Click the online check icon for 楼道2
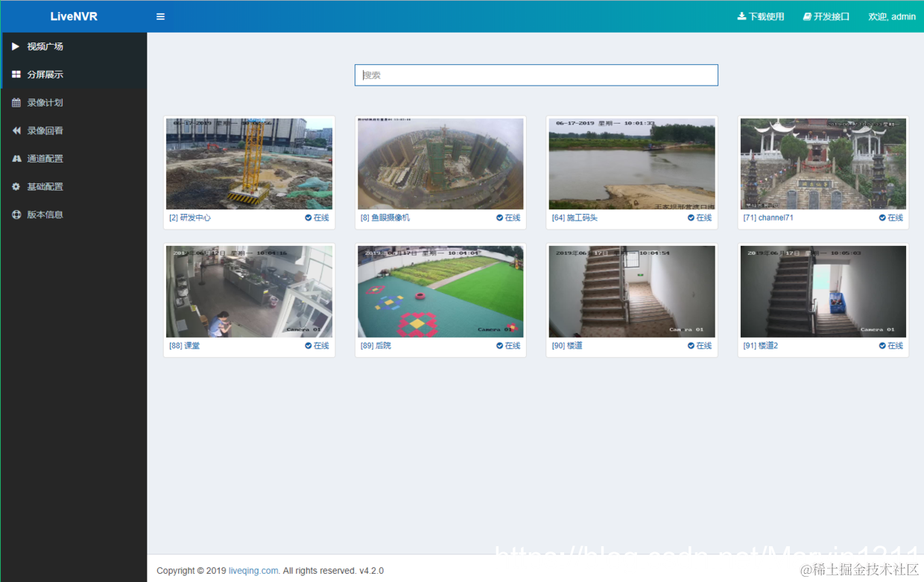This screenshot has height=582, width=924. click(x=882, y=346)
